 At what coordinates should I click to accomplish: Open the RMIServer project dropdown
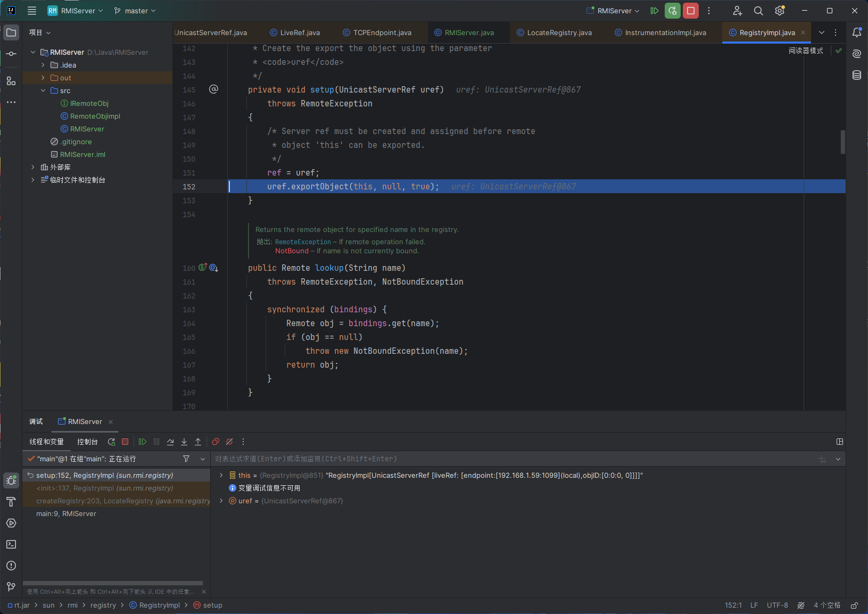coord(75,11)
